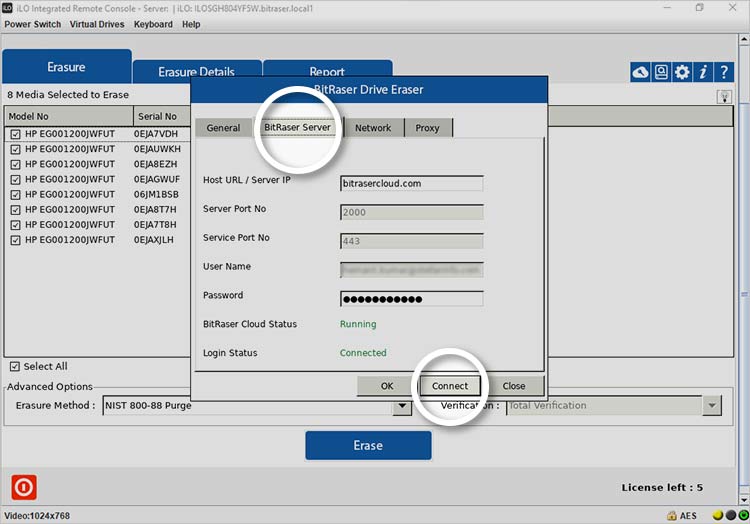Click the blue Erase button
Image resolution: width=750 pixels, height=524 pixels.
(x=368, y=446)
